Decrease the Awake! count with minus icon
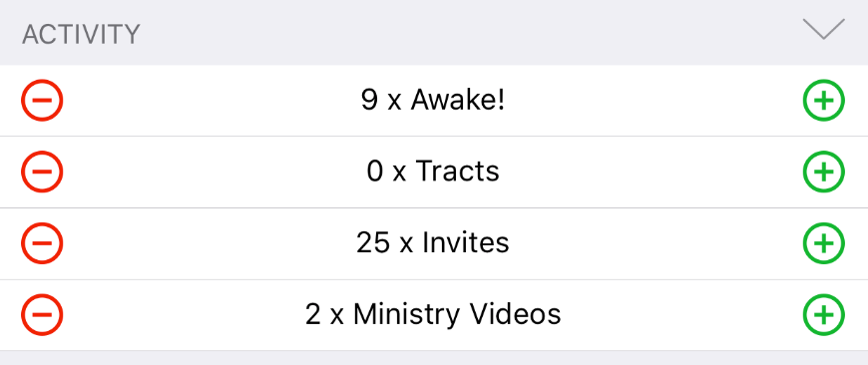The height and width of the screenshot is (365, 868). point(42,100)
